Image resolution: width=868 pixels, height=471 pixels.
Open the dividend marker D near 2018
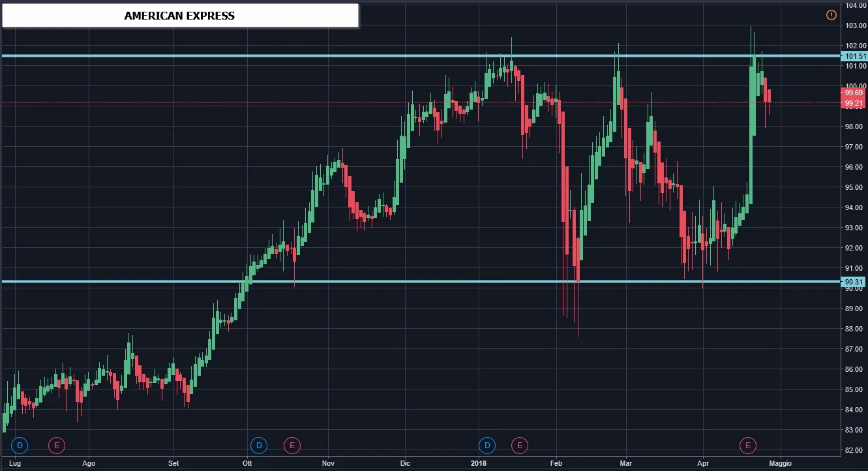[487, 446]
